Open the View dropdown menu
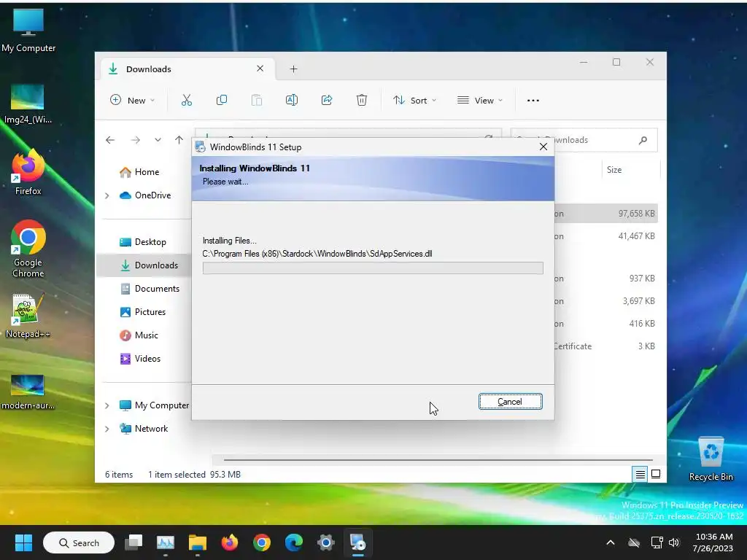Viewport: 747px width, 560px height. (480, 100)
